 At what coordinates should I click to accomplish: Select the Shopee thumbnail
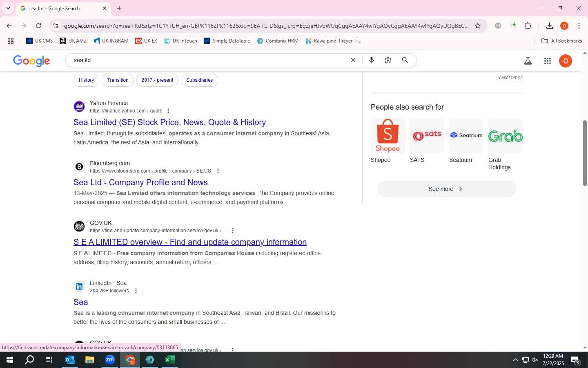388,136
